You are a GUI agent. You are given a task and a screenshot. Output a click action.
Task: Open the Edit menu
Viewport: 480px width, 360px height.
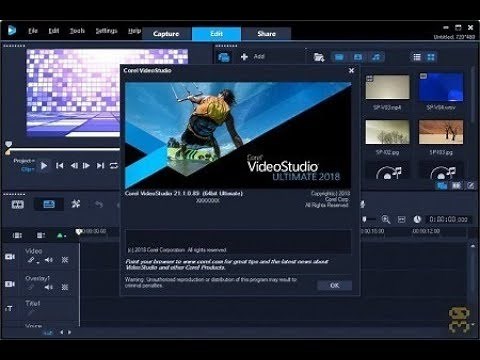coord(54,31)
